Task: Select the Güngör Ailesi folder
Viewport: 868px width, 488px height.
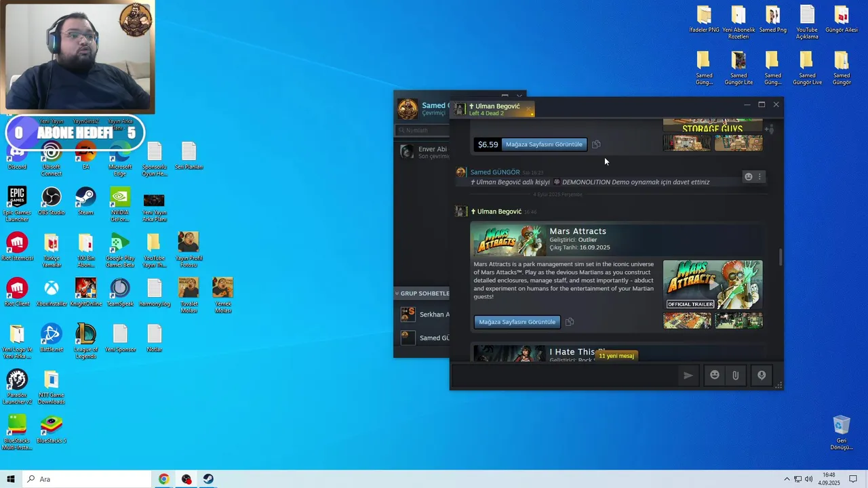Action: pyautogui.click(x=842, y=20)
